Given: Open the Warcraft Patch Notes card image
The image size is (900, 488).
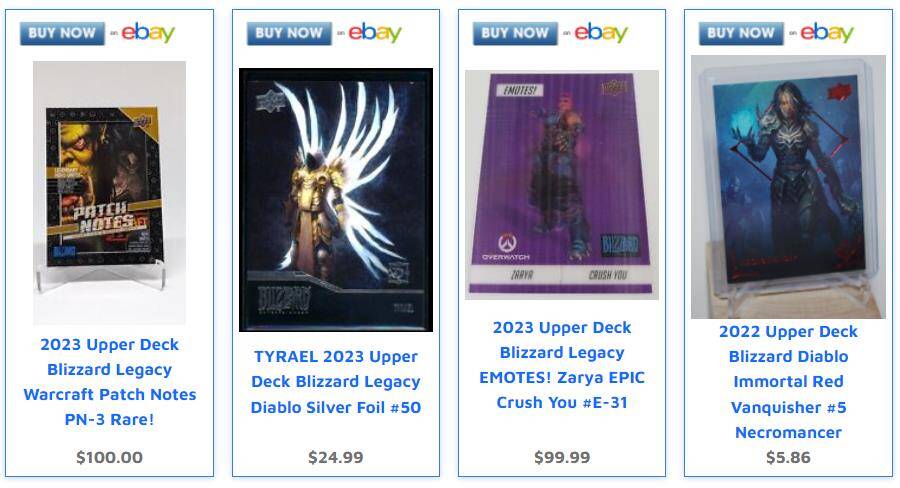Looking at the screenshot, I should tap(109, 193).
